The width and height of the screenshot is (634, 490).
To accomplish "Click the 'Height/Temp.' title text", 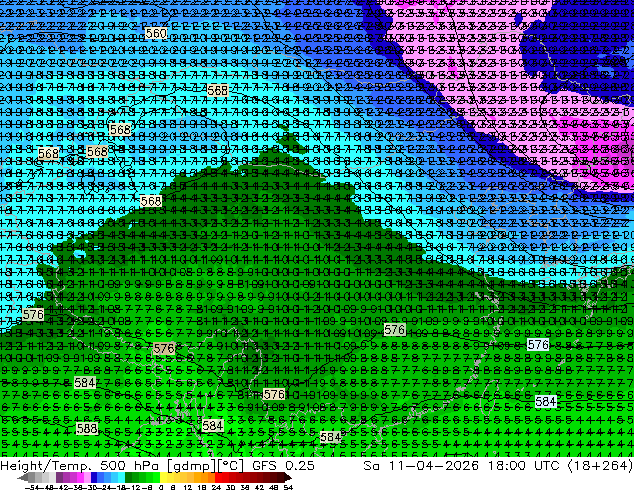I will tap(47, 466).
